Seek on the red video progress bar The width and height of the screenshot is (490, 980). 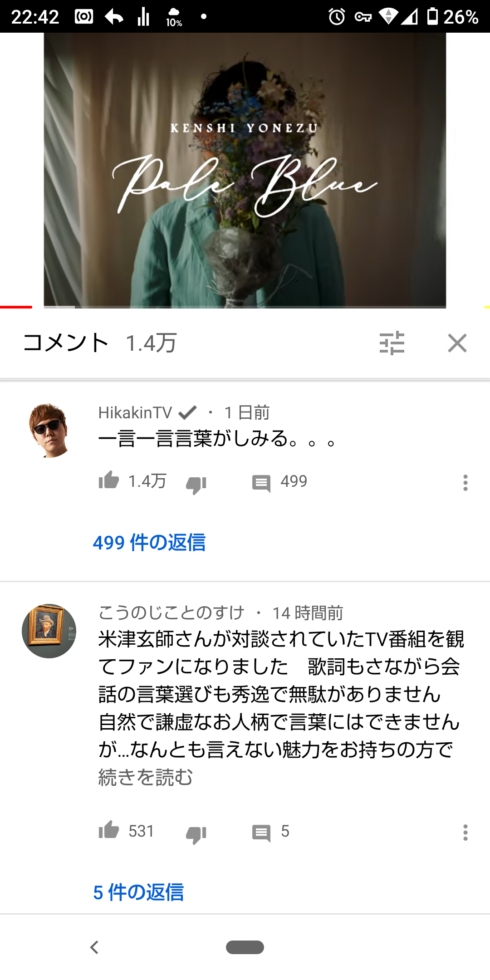[16, 307]
